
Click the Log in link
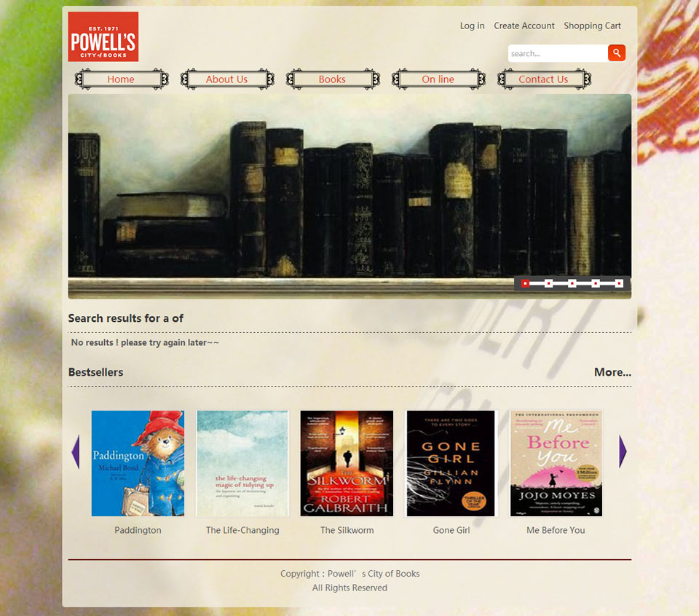[472, 26]
